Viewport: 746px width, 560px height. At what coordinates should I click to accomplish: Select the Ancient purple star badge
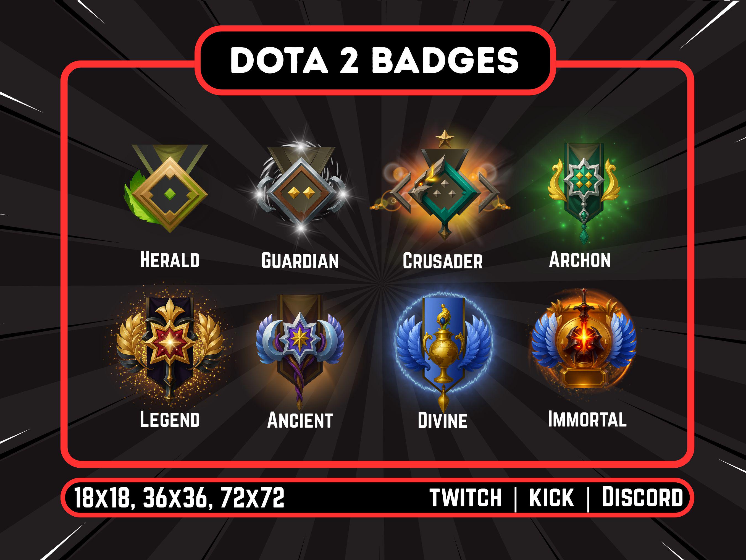(300, 350)
